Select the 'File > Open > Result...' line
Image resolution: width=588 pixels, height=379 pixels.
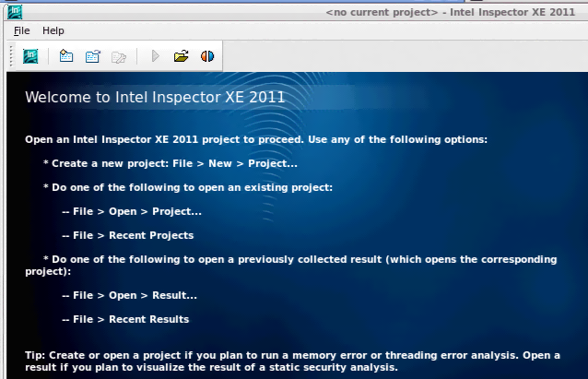(129, 295)
